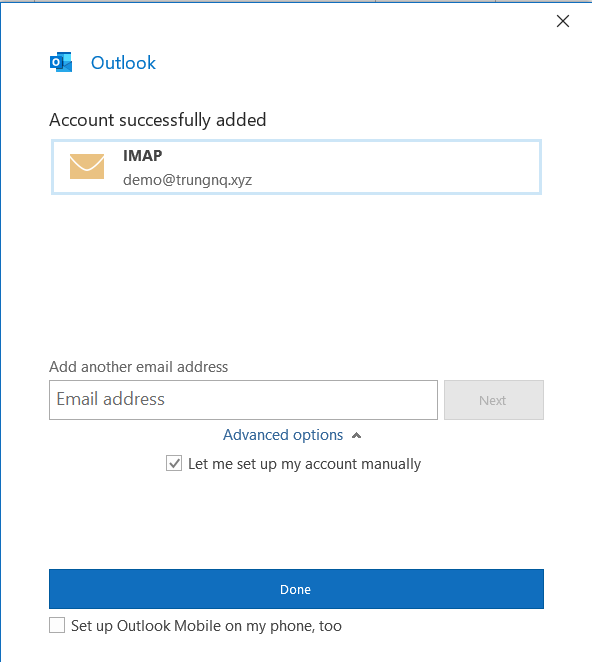Click the greyed-out Next button

pos(494,400)
